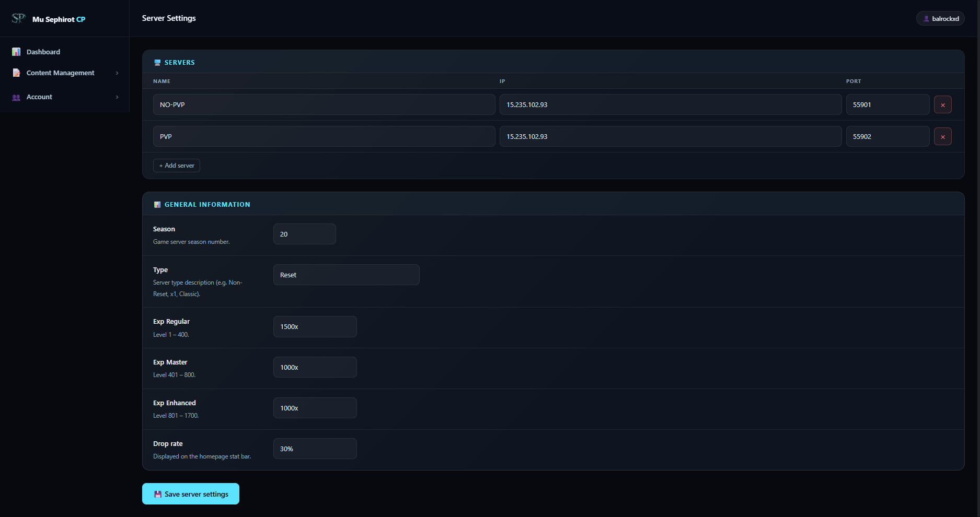Focus the Season number field

click(x=304, y=234)
